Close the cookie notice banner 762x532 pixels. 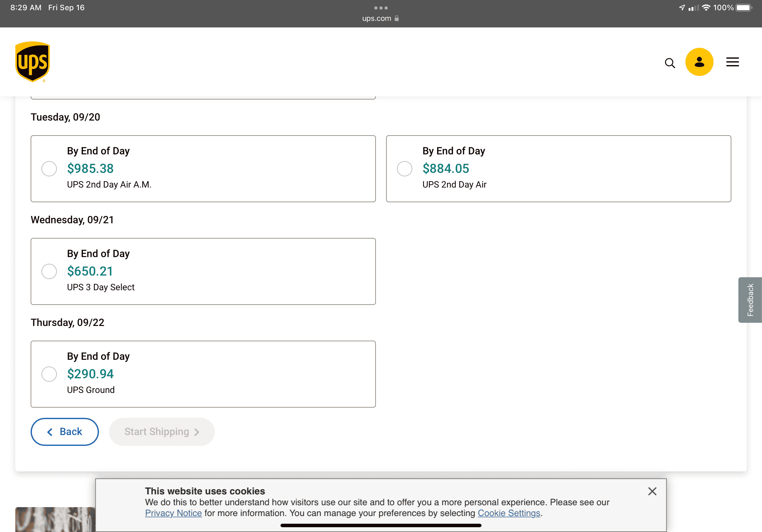tap(652, 491)
